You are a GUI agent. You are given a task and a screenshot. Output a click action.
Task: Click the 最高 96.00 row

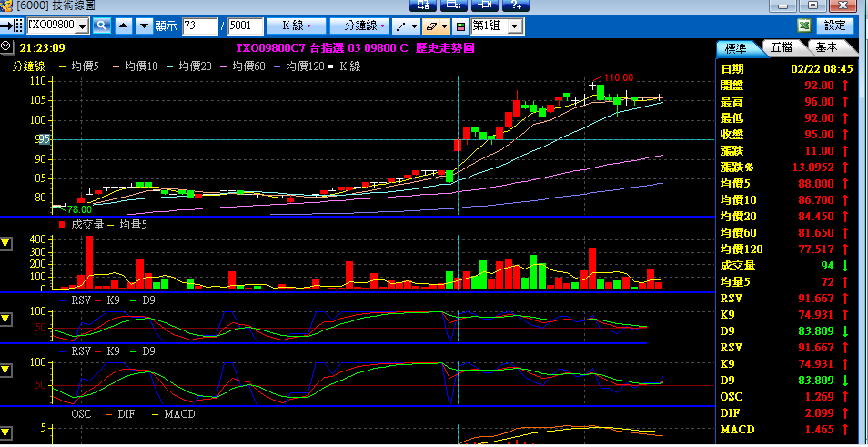point(786,102)
